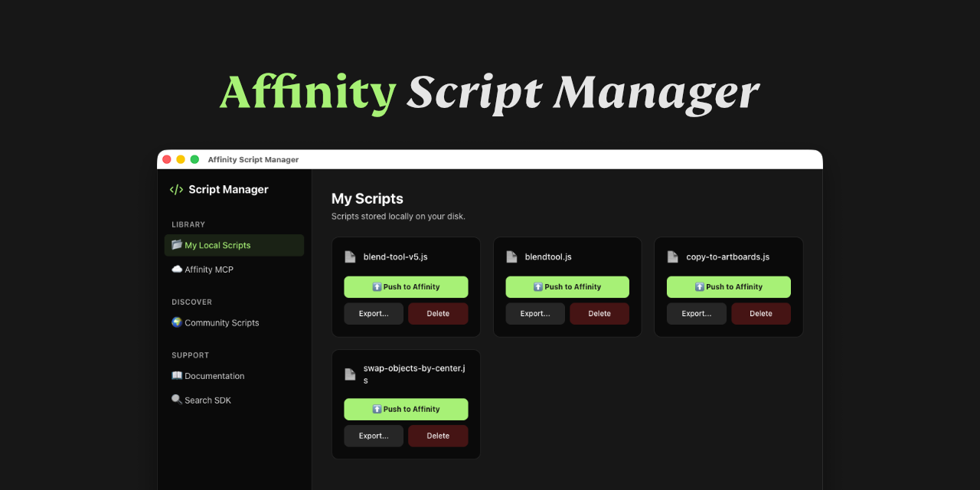Delete the blendtool.js script

(599, 313)
